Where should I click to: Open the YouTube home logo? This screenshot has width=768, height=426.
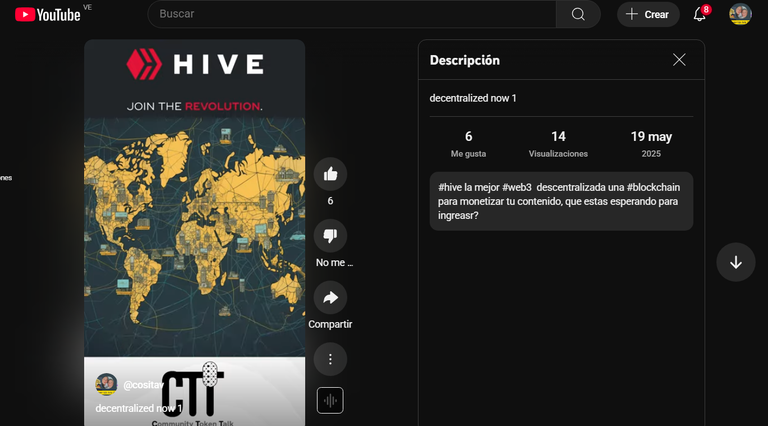(x=48, y=15)
